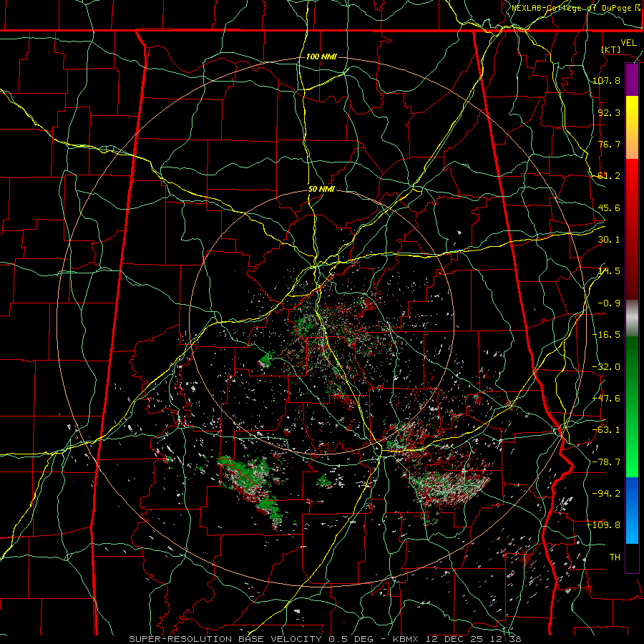Select the -94.2 velocity scale value
The image size is (644, 644).
[607, 494]
